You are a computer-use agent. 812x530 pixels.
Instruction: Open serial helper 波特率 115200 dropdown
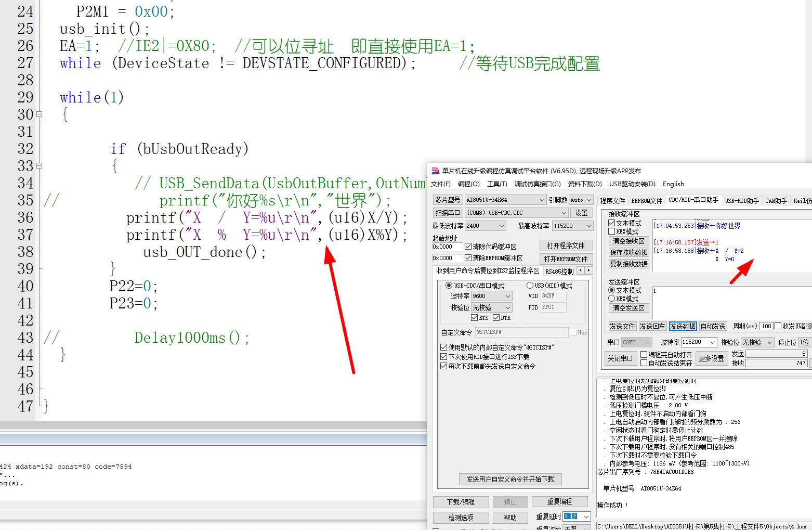(699, 342)
